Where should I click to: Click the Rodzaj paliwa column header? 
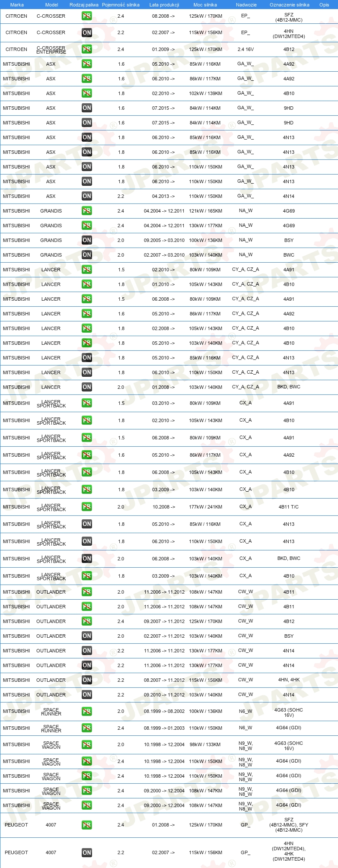(84, 5)
